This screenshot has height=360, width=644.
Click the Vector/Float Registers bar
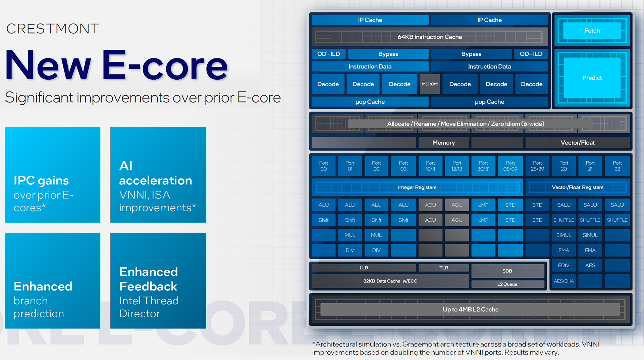pyautogui.click(x=577, y=187)
